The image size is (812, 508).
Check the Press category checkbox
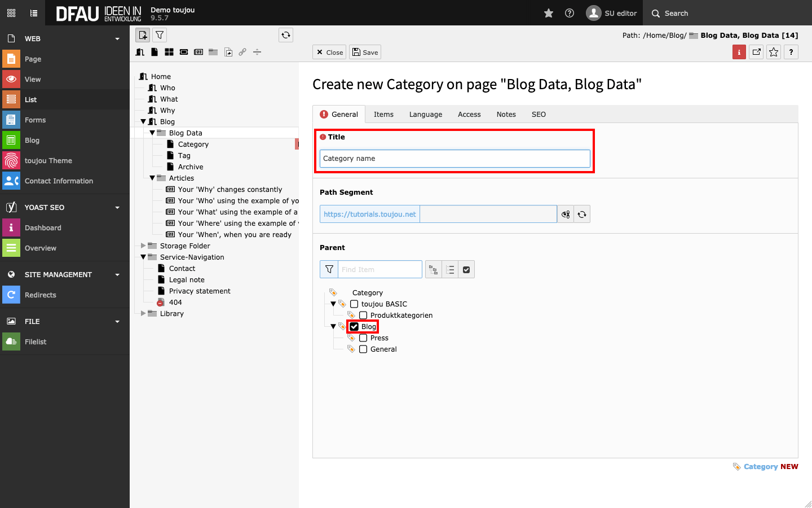coord(363,338)
